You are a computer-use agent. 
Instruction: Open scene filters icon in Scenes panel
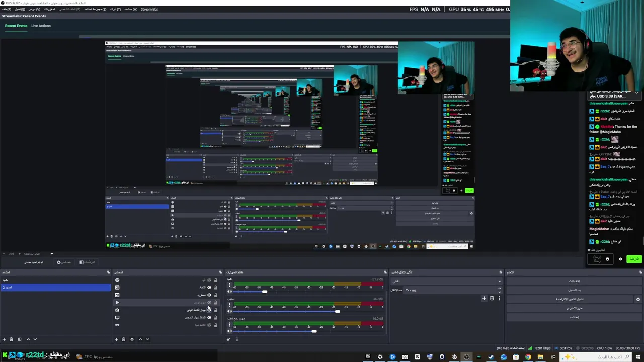coord(20,339)
